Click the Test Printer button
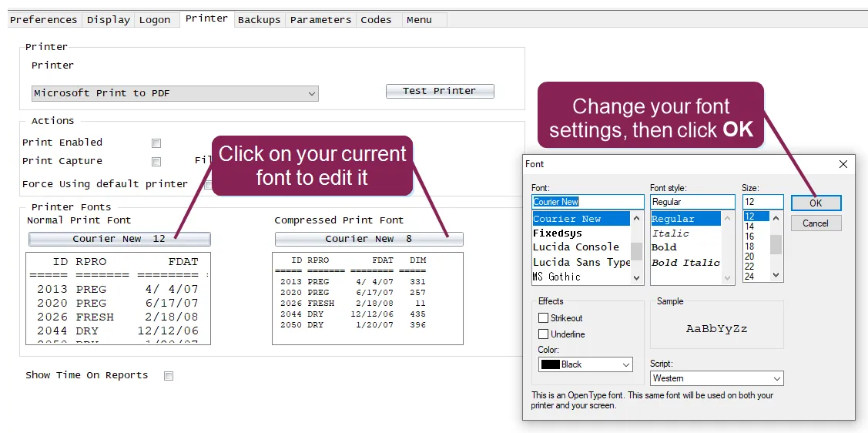868x433 pixels. click(440, 92)
